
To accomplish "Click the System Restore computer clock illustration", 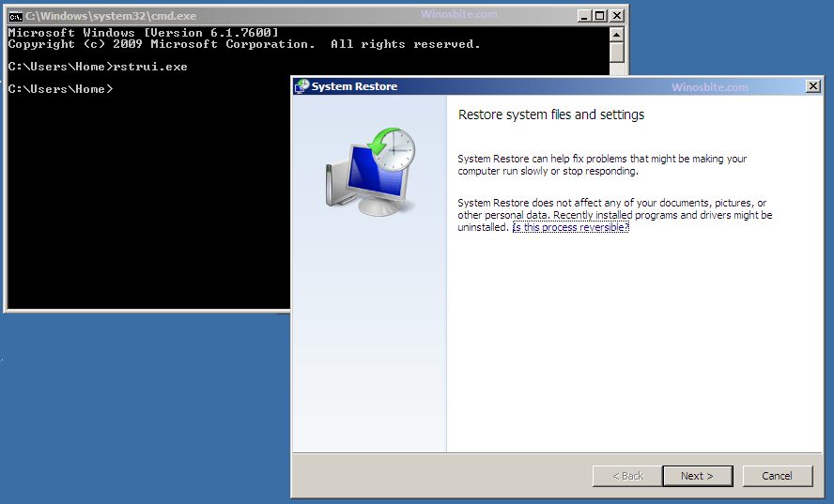I will [x=371, y=171].
